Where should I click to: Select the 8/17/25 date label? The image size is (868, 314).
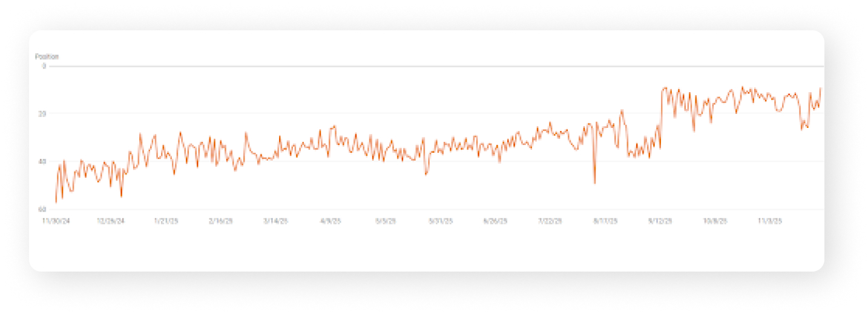pyautogui.click(x=605, y=221)
